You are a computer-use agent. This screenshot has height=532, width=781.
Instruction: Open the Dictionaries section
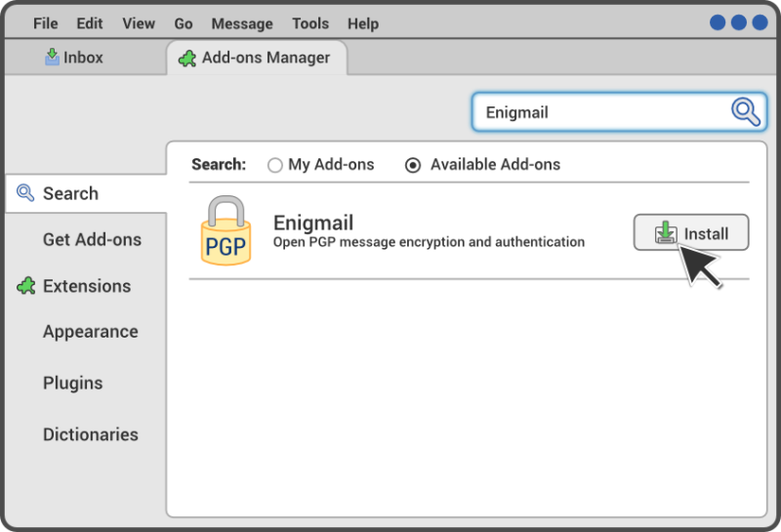click(x=91, y=434)
